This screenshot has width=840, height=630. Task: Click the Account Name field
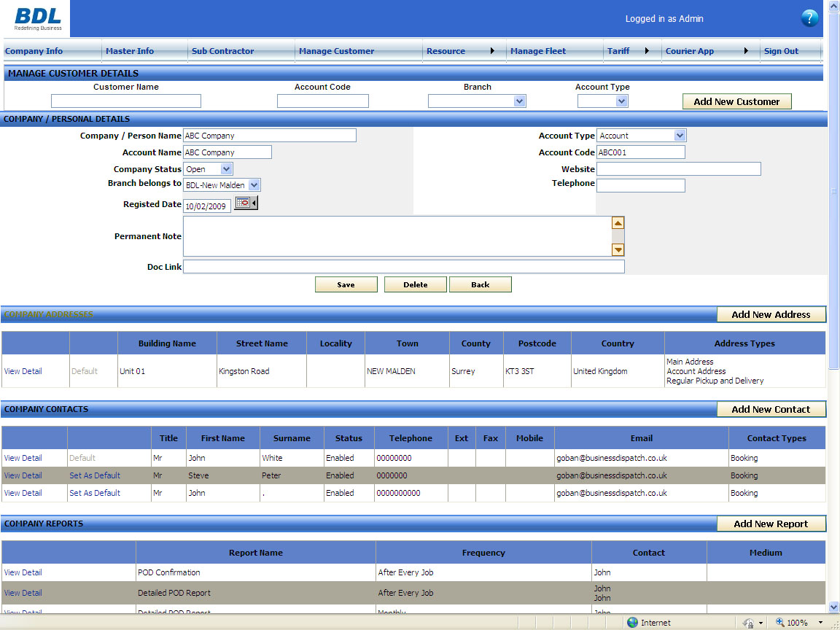point(227,152)
